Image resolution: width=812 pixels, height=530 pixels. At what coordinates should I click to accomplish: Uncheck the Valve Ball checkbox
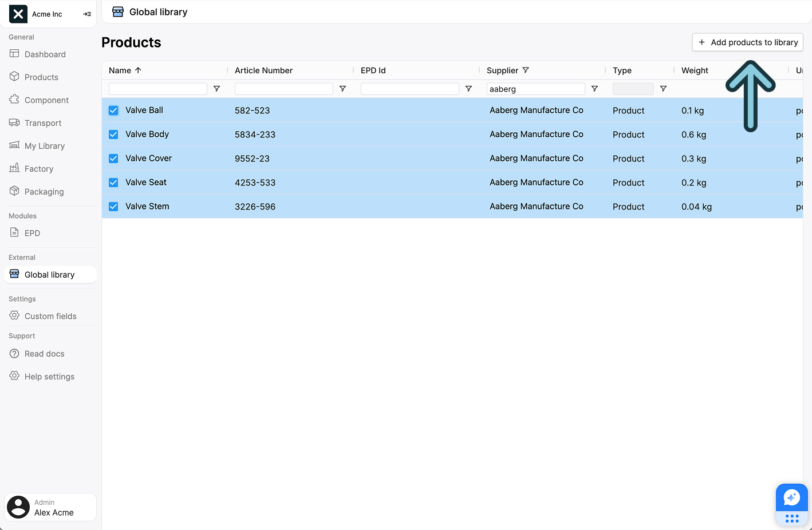pyautogui.click(x=113, y=110)
